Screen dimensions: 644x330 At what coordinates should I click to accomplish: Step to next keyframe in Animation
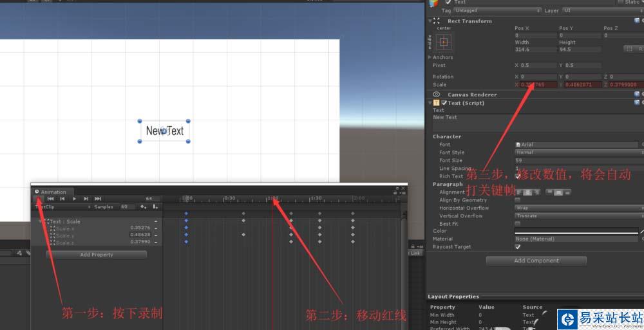[x=86, y=199]
